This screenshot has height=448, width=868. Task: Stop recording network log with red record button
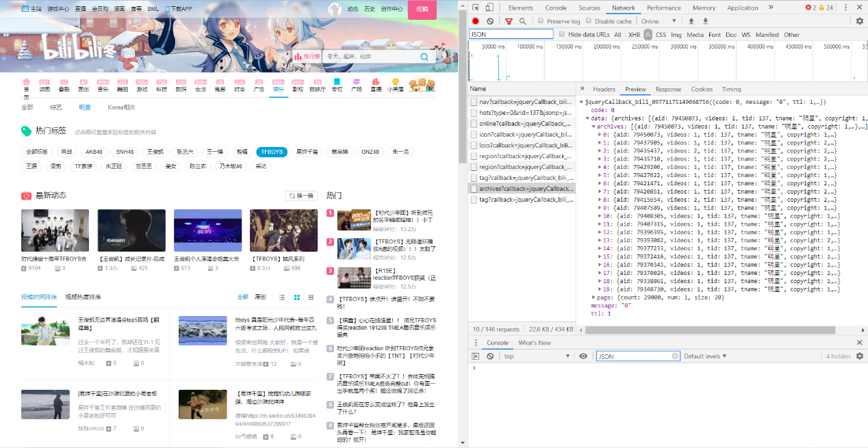click(x=476, y=21)
